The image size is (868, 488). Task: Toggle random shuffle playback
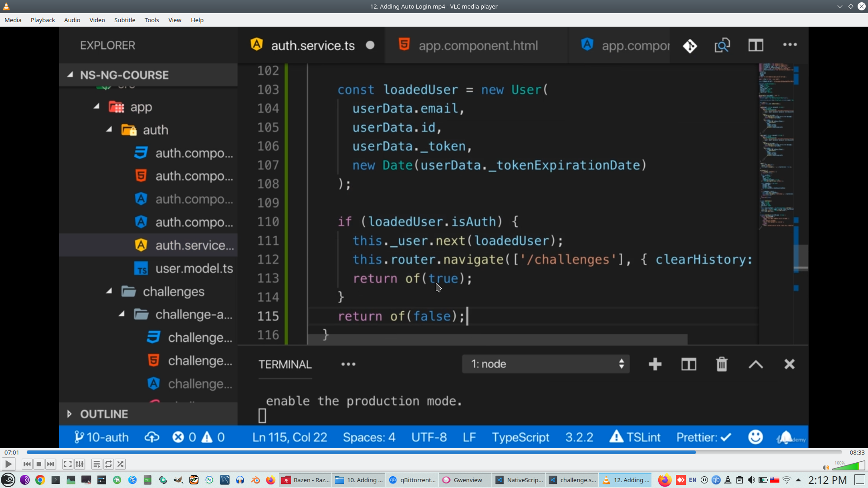tap(120, 464)
